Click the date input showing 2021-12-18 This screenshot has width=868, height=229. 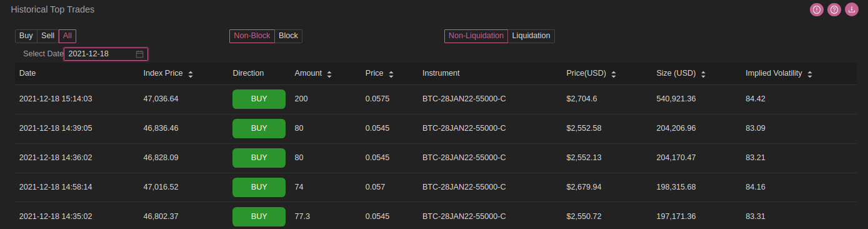coord(106,54)
